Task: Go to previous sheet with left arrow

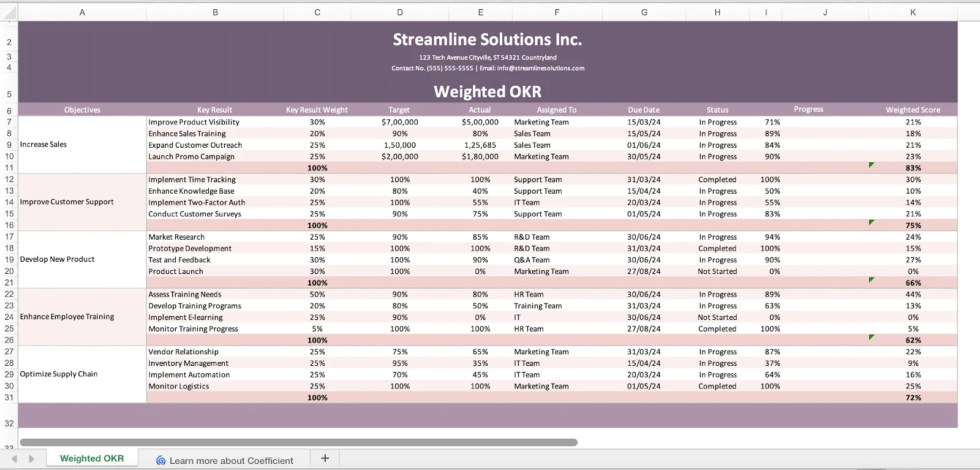Action: 14,458
